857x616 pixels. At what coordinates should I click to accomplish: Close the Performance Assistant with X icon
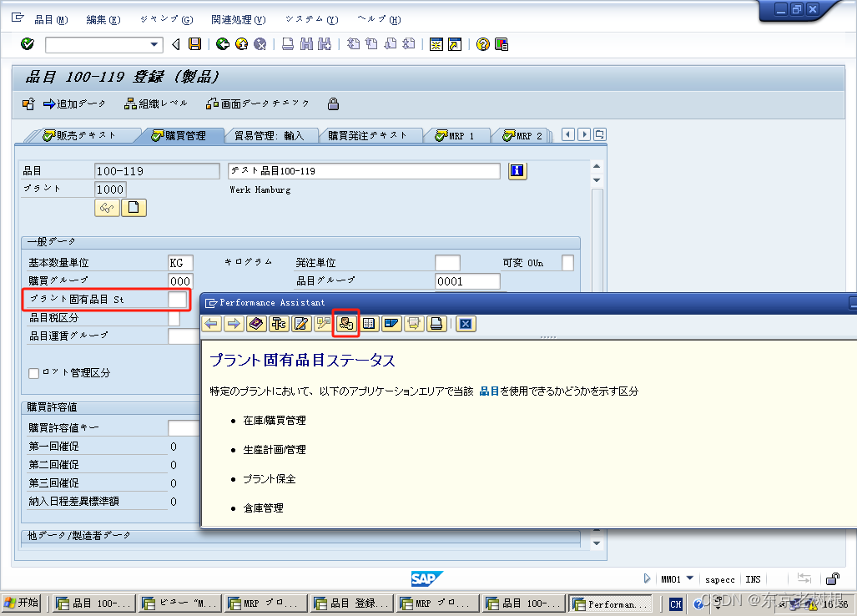pos(466,324)
